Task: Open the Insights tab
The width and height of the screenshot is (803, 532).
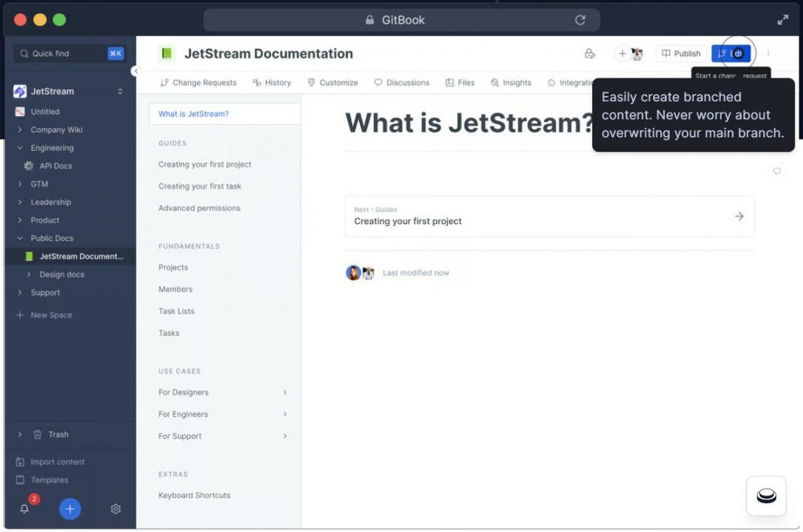Action: (511, 82)
